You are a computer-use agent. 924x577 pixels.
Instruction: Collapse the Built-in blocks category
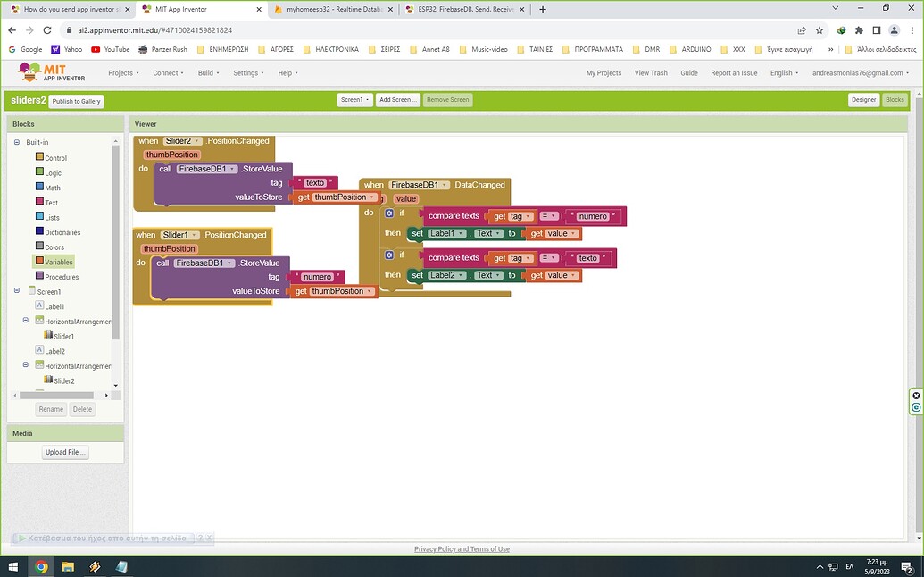point(16,142)
